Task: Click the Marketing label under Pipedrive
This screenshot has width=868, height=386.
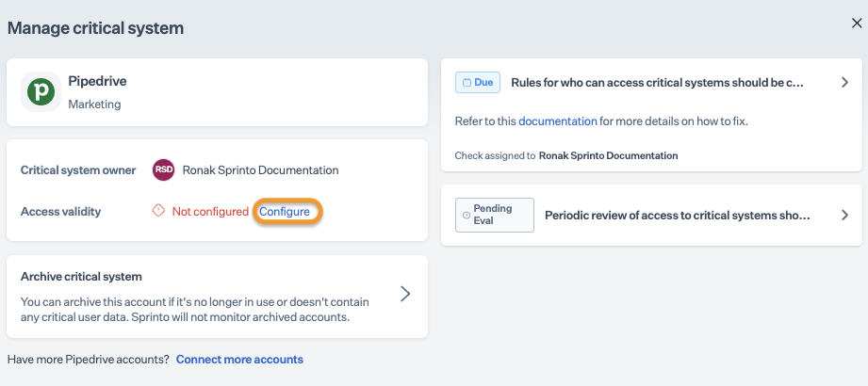Action: coord(94,104)
